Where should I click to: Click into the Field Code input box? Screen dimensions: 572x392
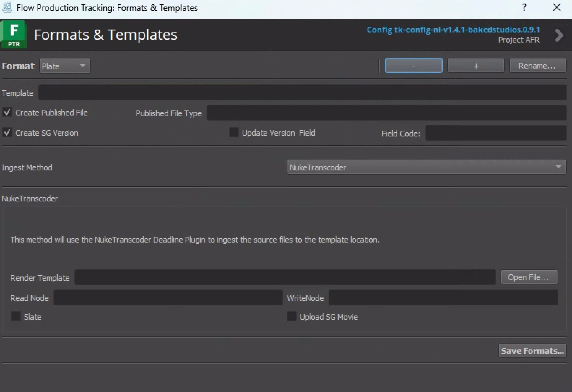point(495,133)
